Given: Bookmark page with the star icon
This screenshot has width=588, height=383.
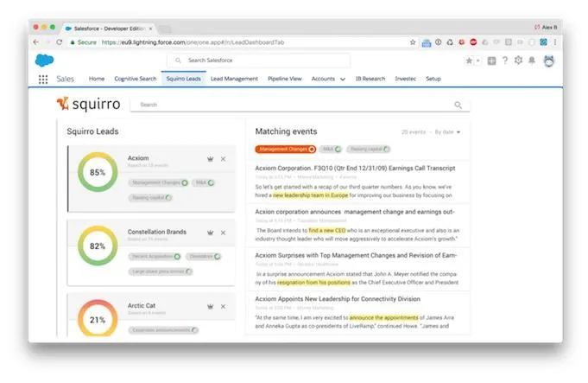Looking at the screenshot, I should click(x=413, y=42).
